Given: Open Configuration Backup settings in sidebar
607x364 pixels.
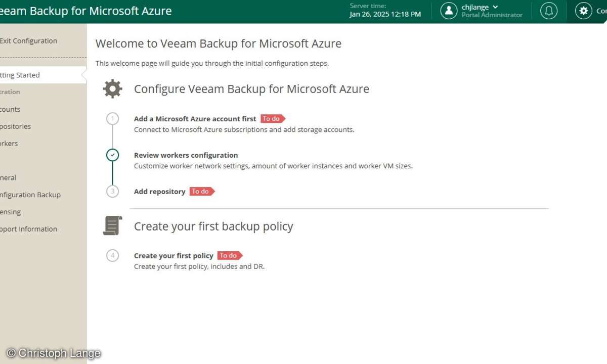Looking at the screenshot, I should 30,195.
